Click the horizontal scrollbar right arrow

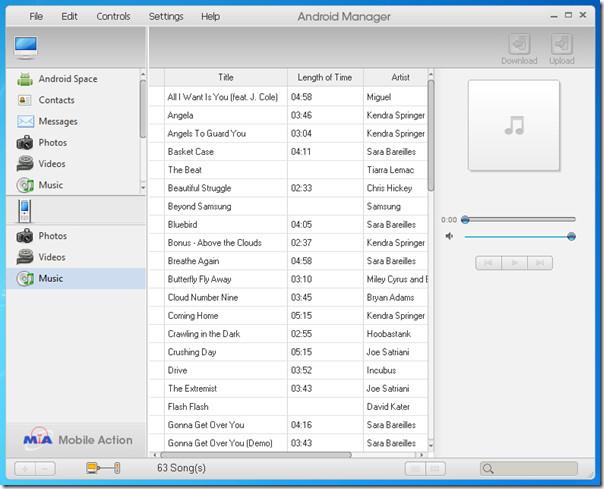click(x=421, y=455)
